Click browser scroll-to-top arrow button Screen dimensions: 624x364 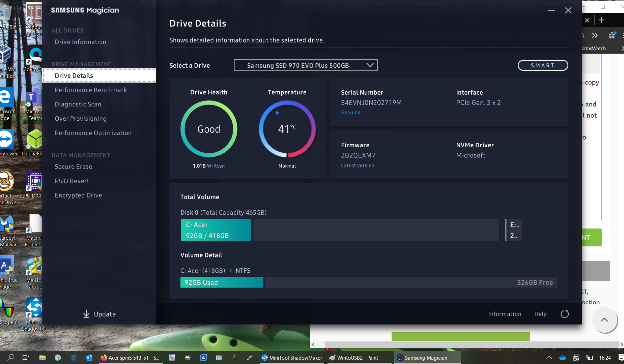tap(604, 320)
